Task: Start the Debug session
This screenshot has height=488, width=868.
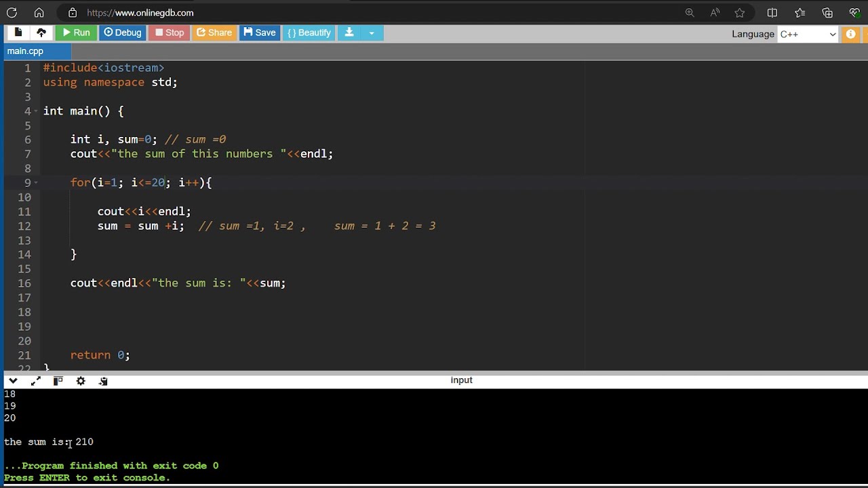Action: (x=123, y=33)
